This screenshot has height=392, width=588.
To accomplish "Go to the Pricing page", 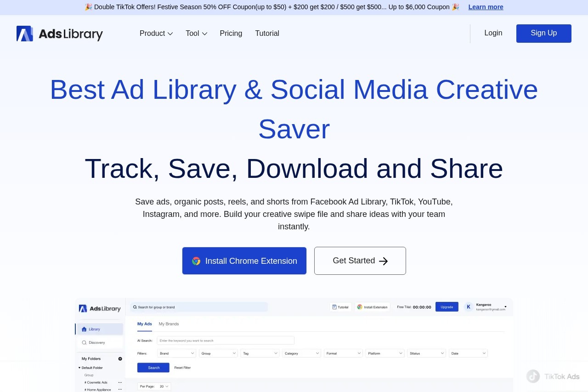I will (231, 34).
